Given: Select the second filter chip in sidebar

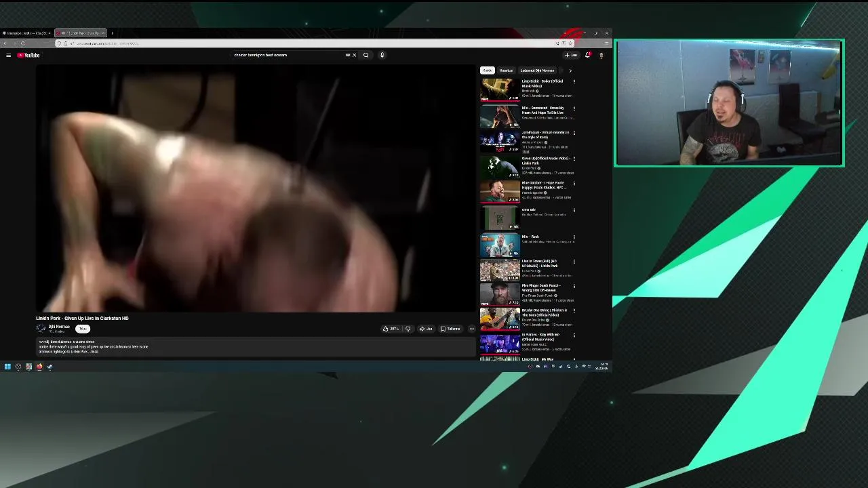Looking at the screenshot, I should click(x=506, y=70).
